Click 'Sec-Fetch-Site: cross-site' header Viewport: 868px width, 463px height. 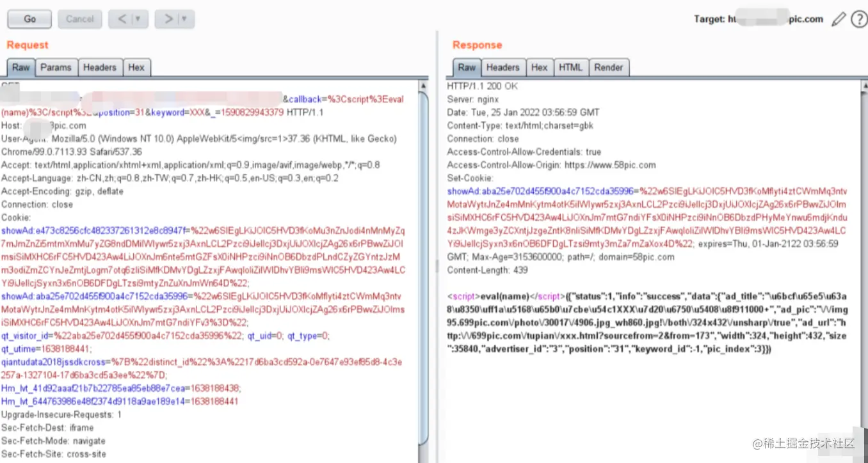(x=53, y=454)
